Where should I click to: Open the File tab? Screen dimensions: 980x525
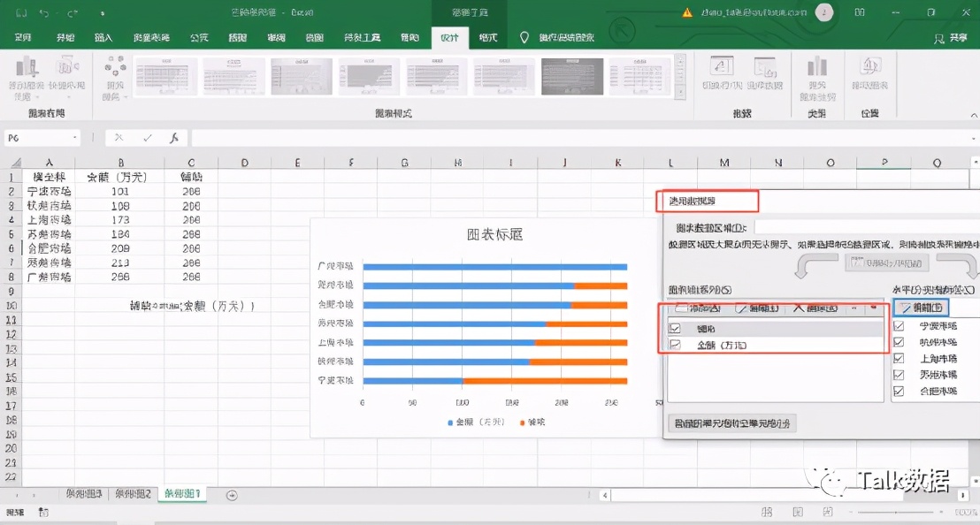23,37
